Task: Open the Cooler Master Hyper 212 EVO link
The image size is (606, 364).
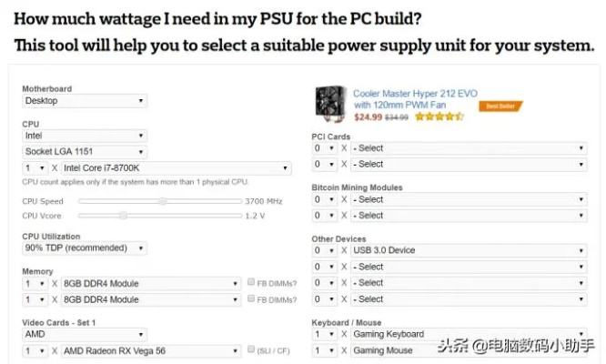Action: click(413, 93)
